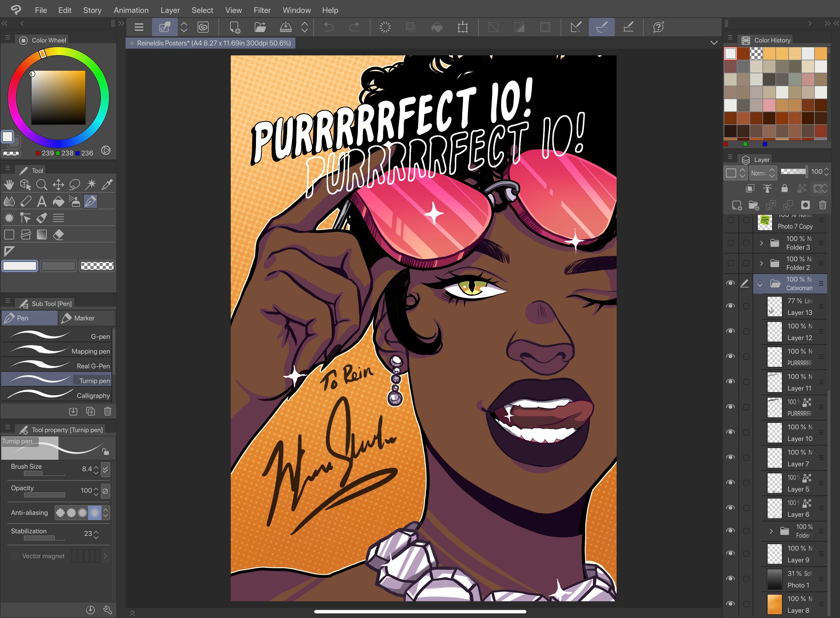Screen dimensions: 840x618
Task: Select the Auto select wand tool
Action: point(90,184)
